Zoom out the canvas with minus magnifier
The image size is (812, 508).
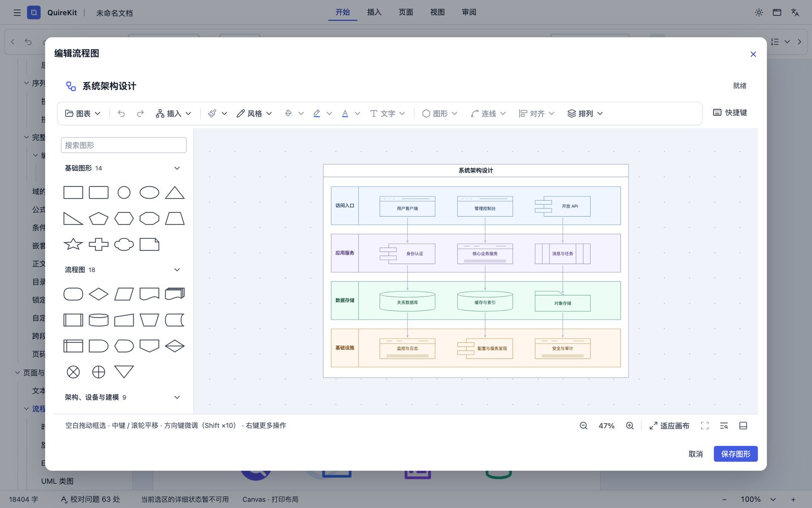(x=584, y=426)
